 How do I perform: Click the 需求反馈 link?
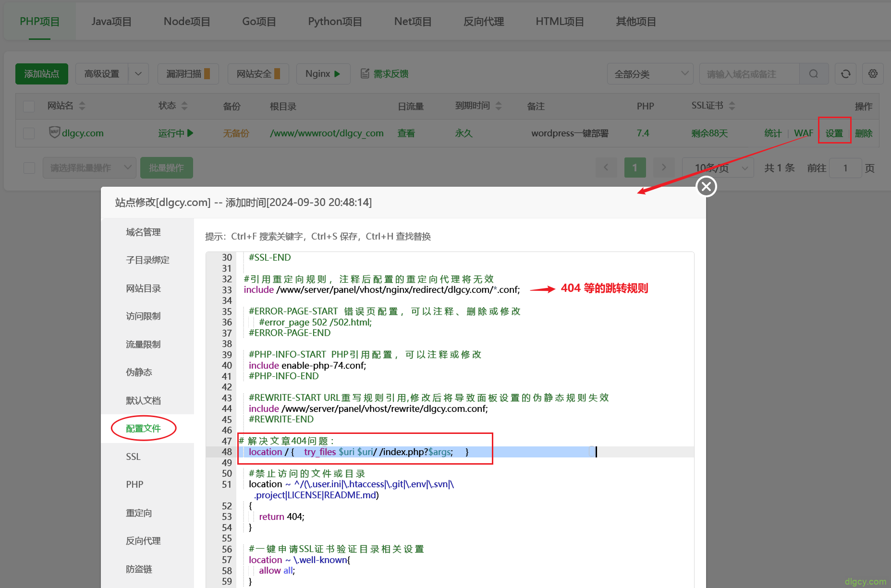click(391, 74)
